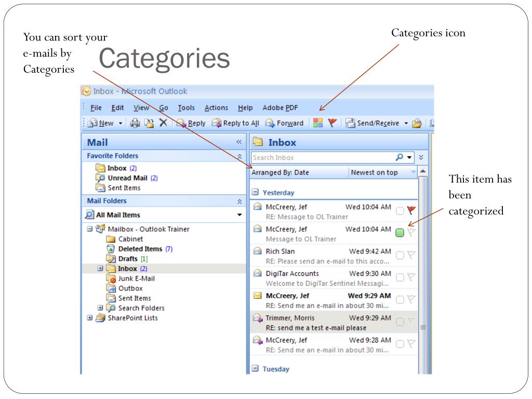
Task: Open the search options dropdown arrow
Action: 409,157
